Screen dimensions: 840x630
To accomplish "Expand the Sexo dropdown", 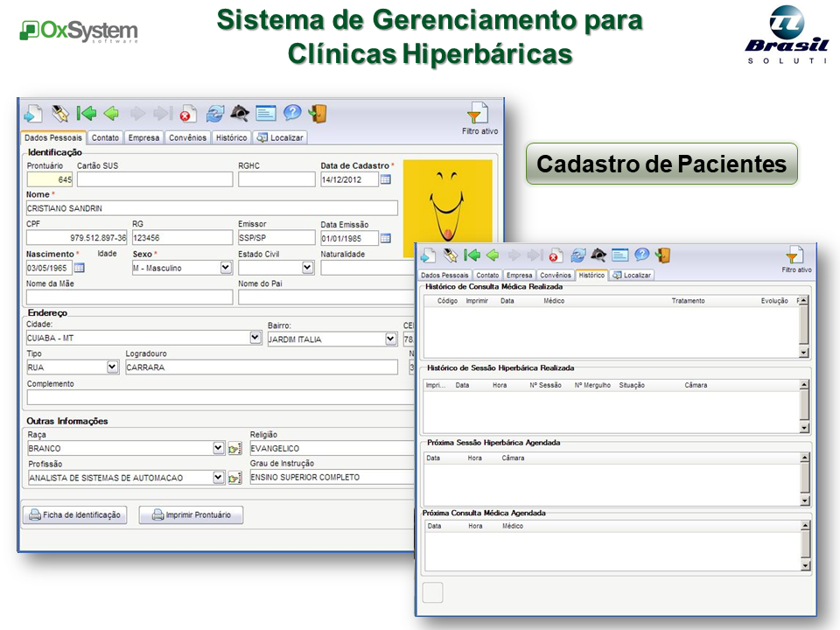I will click(x=226, y=268).
